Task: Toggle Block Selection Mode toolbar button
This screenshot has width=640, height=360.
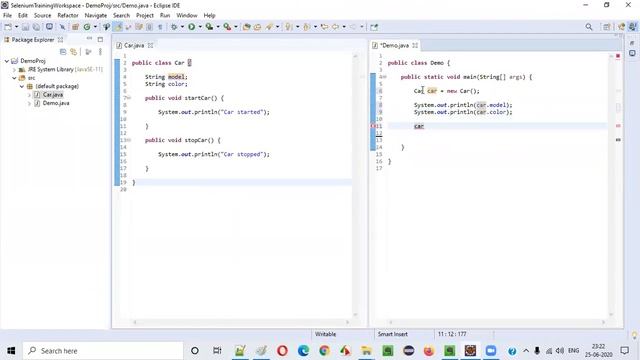Action: 149,27
